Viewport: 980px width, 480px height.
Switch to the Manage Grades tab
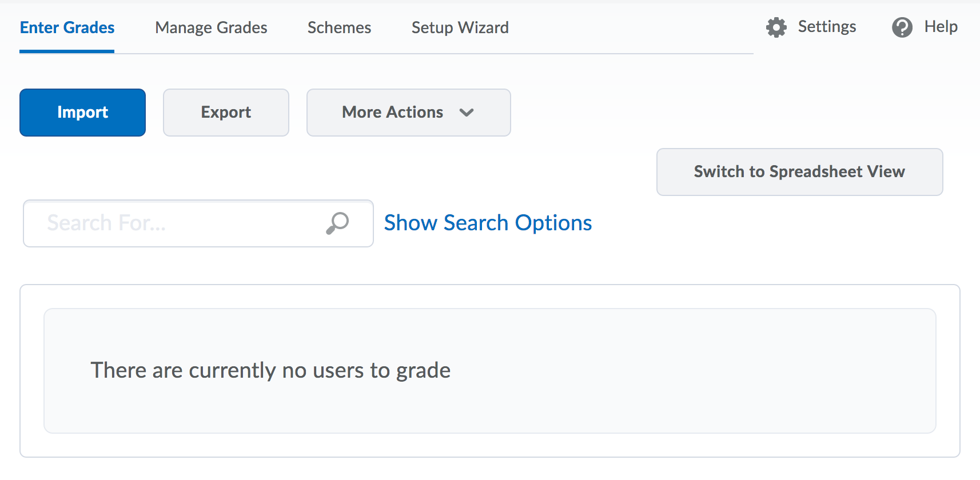coord(211,27)
